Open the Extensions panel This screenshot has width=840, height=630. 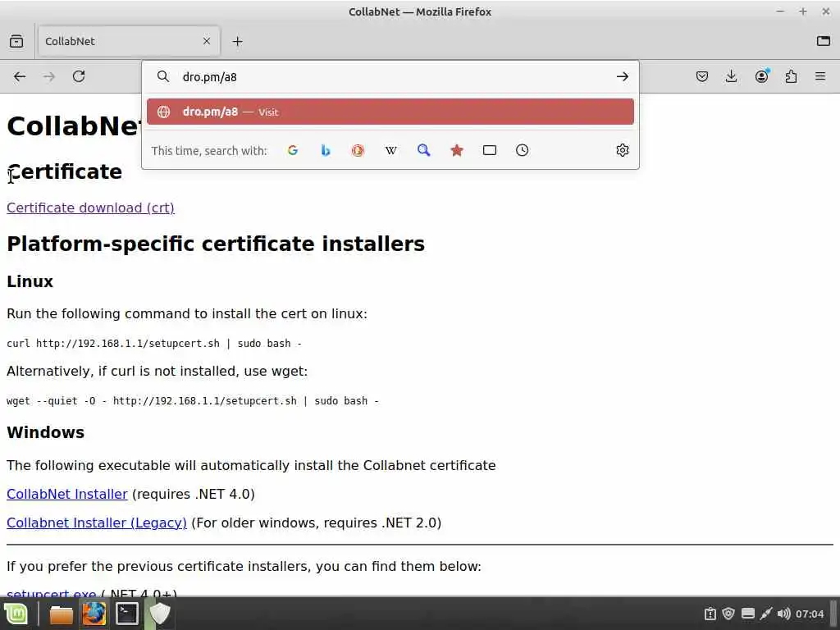[791, 76]
